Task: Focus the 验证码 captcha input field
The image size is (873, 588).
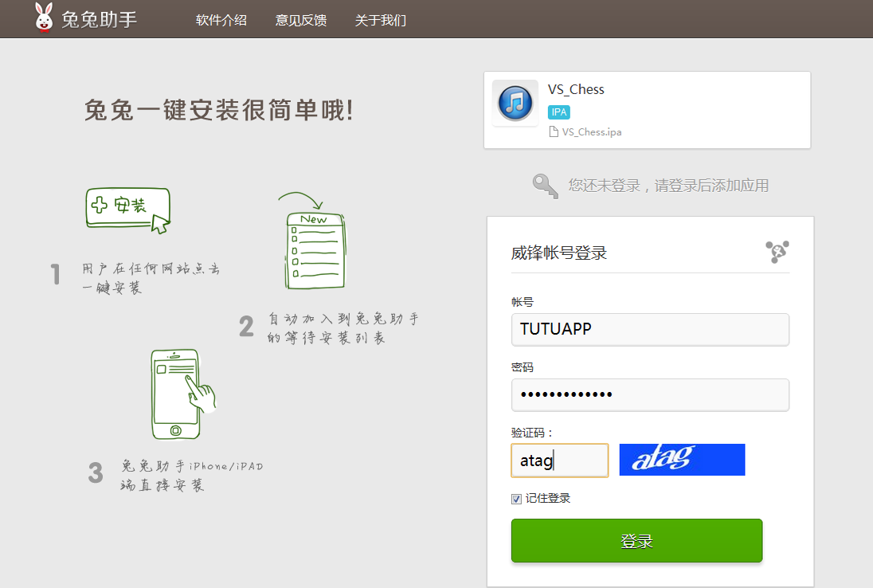Action: click(x=559, y=460)
